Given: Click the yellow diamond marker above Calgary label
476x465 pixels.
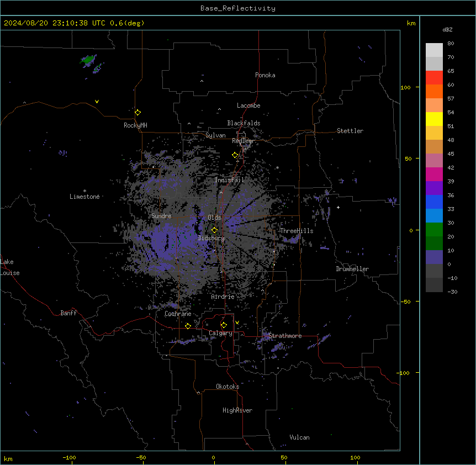Looking at the screenshot, I should (x=224, y=325).
